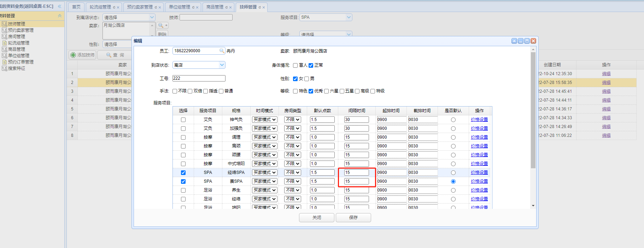Uncheck the 女 gender checkbox

[295, 79]
